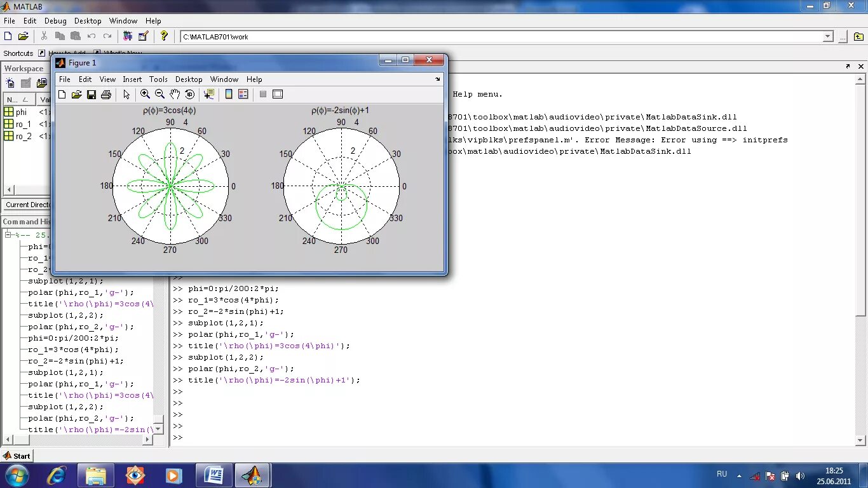This screenshot has height=488, width=868.
Task: Select last 'subplot(1,2,2);' in Command History
Action: click(65, 407)
